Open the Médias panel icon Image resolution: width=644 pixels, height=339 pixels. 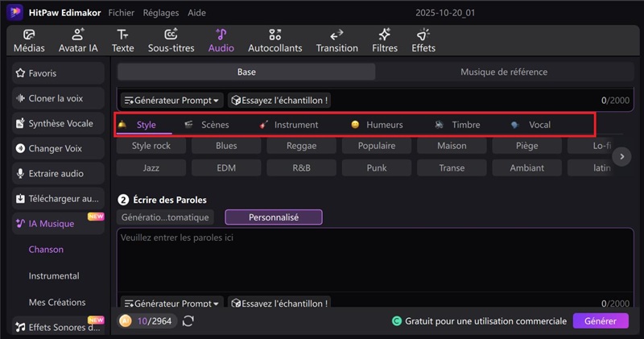tap(29, 35)
